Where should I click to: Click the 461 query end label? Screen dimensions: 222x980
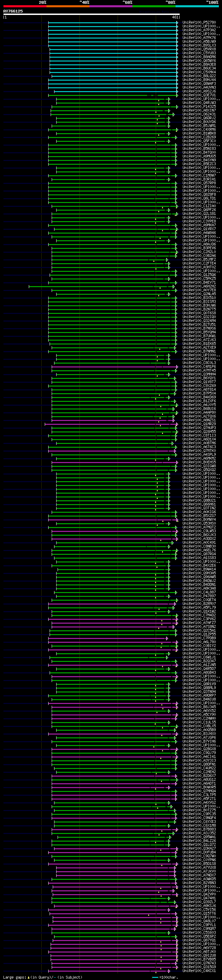175,17
